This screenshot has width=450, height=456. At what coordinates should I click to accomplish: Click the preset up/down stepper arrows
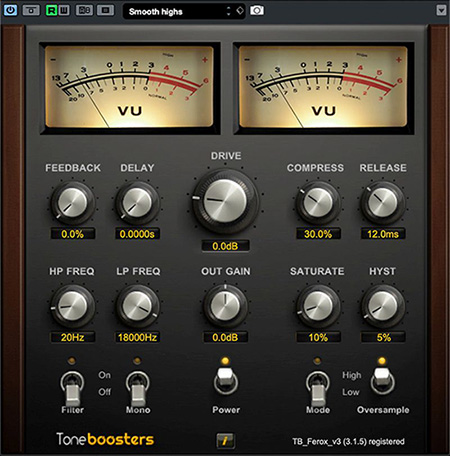(x=229, y=11)
